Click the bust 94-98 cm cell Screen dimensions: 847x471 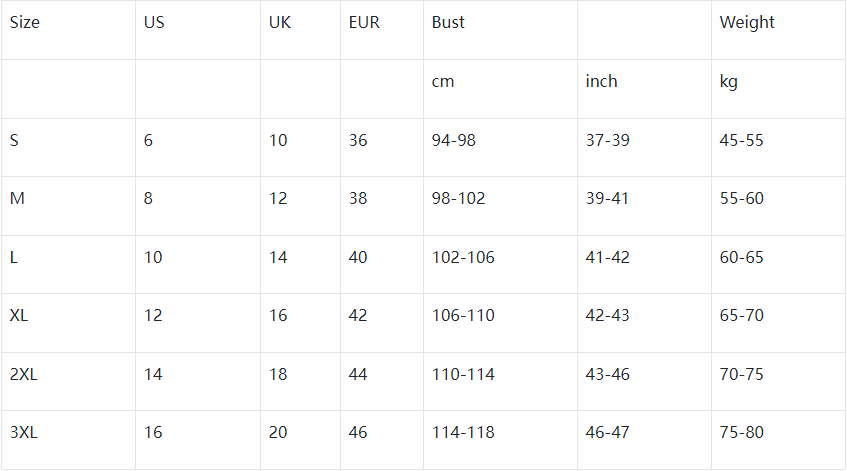click(x=454, y=140)
